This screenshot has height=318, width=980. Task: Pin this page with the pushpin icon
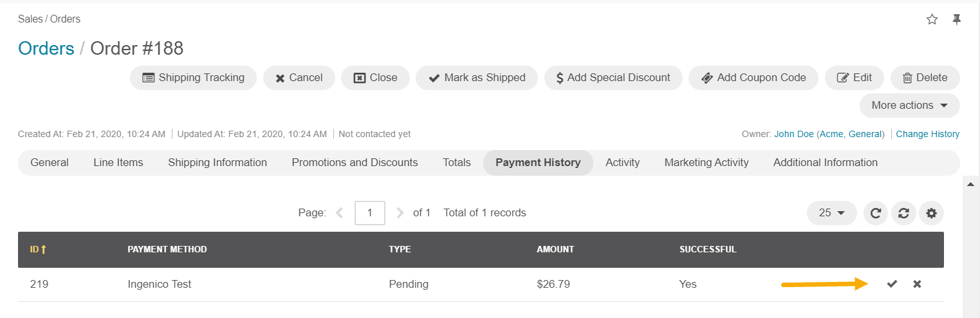coord(957,19)
